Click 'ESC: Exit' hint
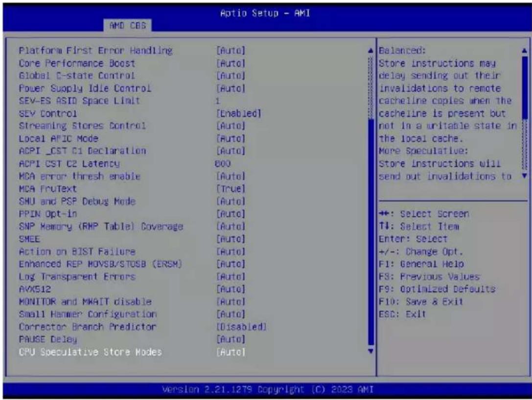 point(402,314)
